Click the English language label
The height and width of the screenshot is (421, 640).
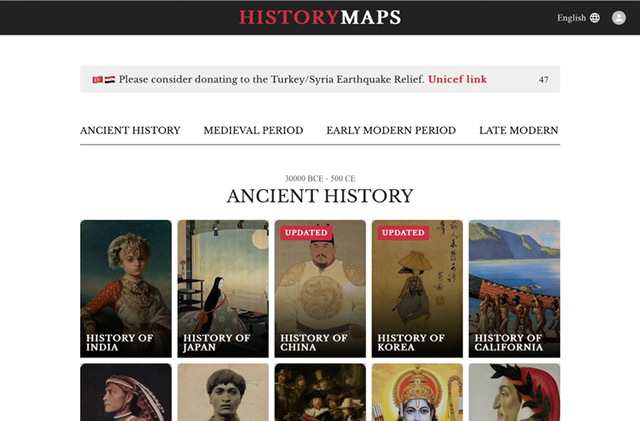tap(571, 18)
